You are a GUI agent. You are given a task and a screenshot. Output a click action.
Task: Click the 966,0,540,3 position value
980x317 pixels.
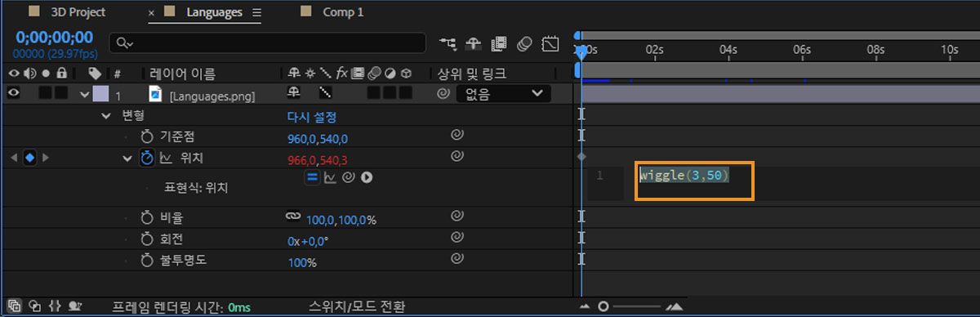coord(318,159)
